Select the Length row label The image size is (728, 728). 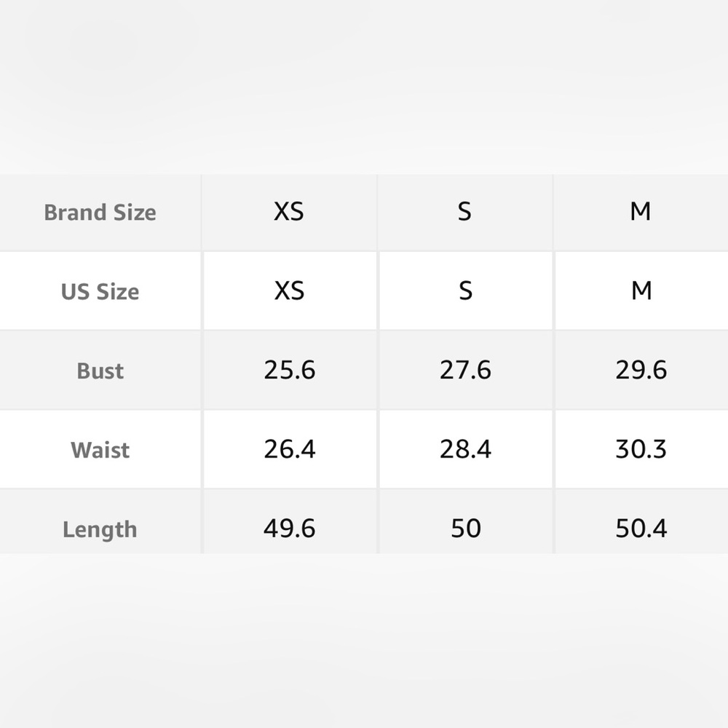tap(100, 530)
